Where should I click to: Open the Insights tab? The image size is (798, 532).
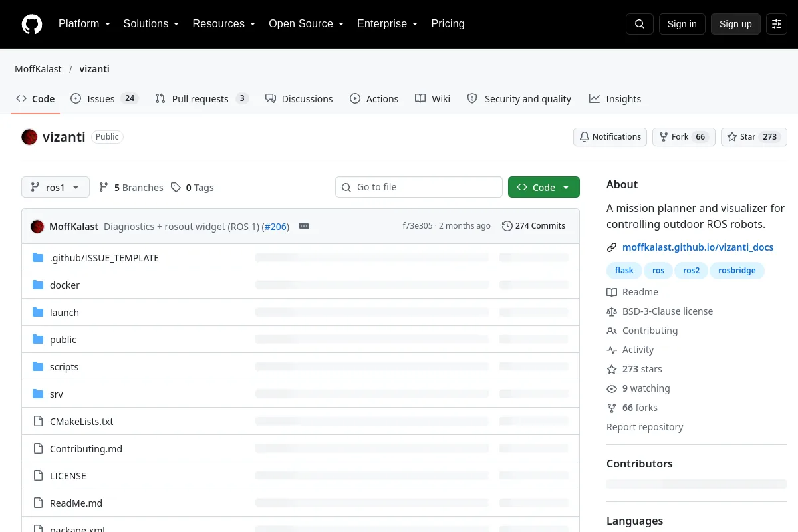coord(615,99)
